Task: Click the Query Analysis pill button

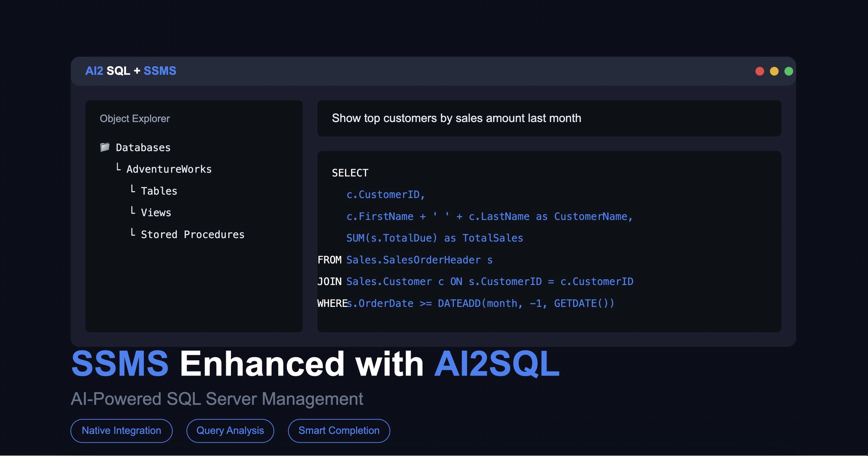Action: tap(230, 431)
